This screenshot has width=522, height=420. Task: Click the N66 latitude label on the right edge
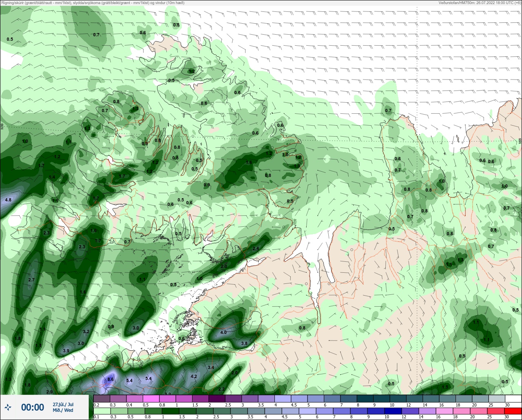pyautogui.click(x=520, y=140)
